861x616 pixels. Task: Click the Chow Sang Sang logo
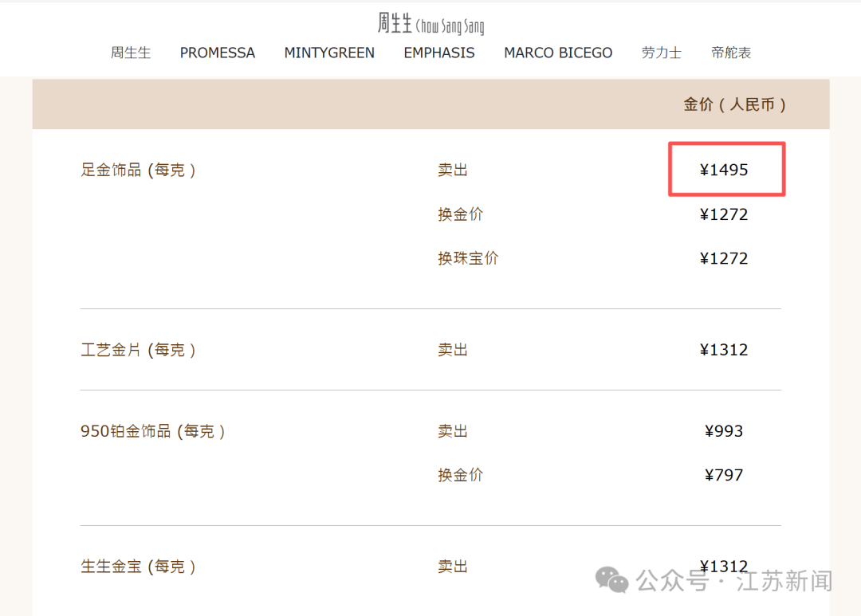431,24
